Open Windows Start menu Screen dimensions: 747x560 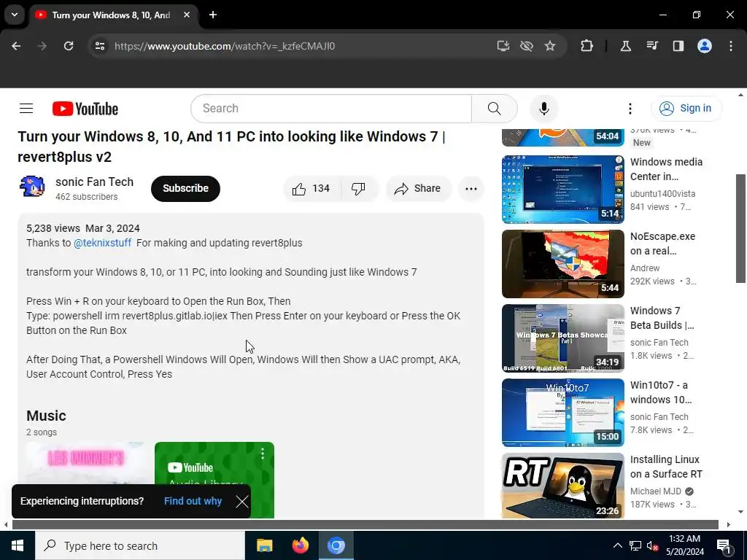(x=18, y=545)
